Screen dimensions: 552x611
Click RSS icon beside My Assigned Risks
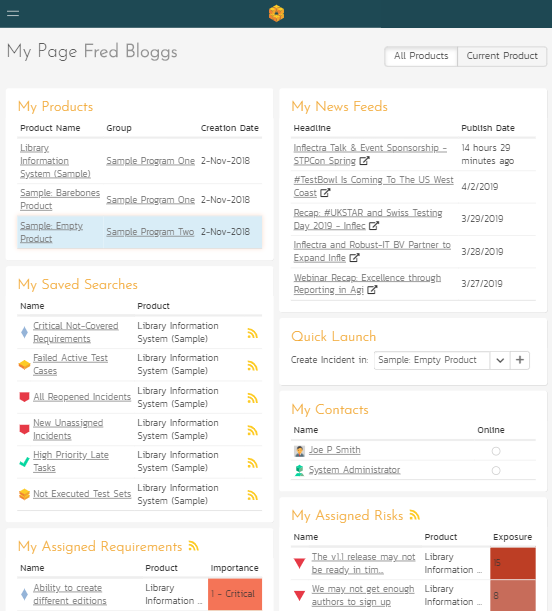point(414,515)
